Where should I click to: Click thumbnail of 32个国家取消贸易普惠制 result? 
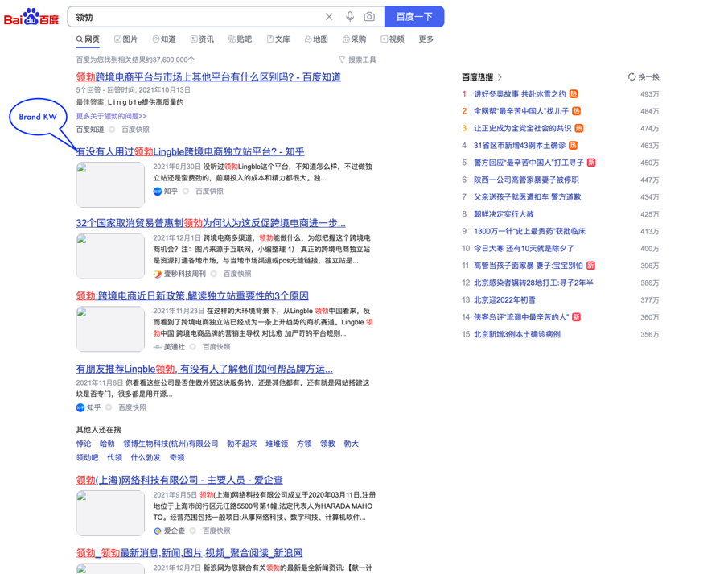coord(110,256)
